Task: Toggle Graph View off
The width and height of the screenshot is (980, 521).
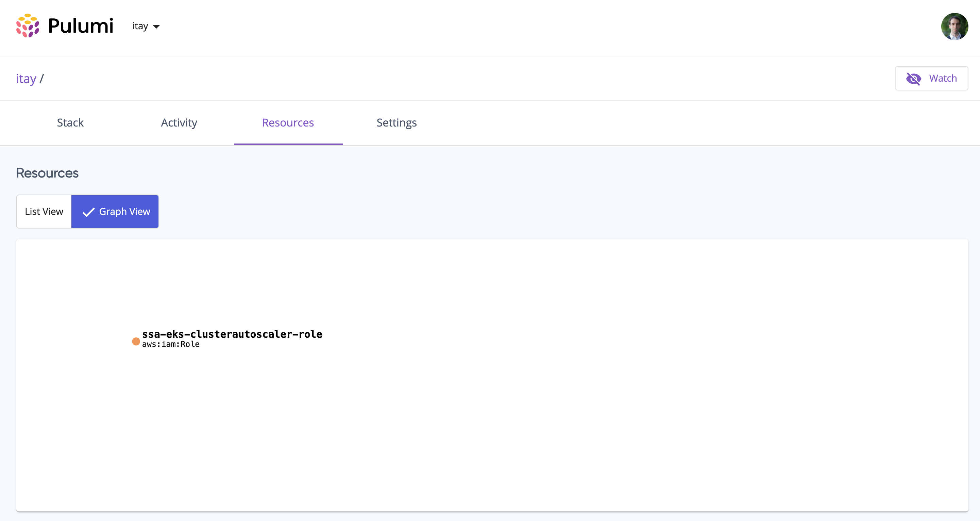Action: (x=115, y=212)
